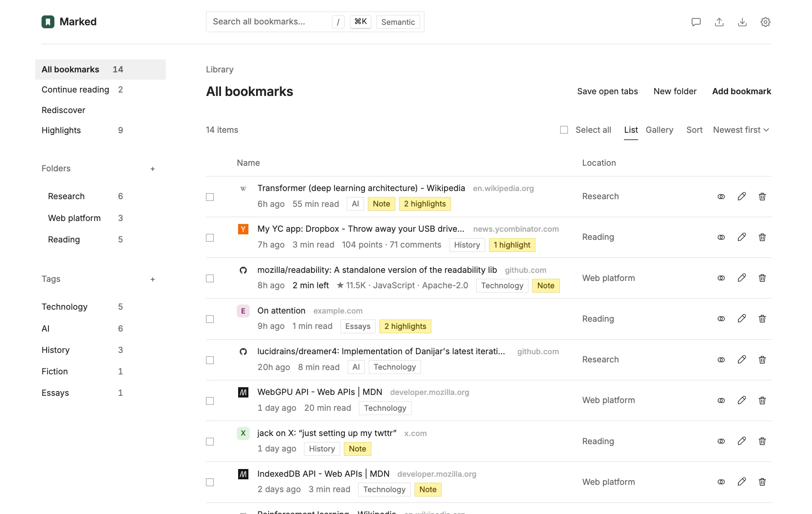Click Add bookmark button
812x514 pixels.
tap(742, 91)
